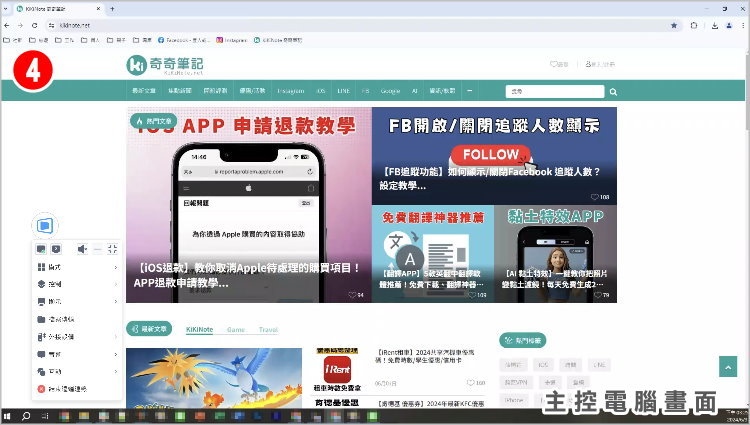
Task: Open the Pokemon birds article thumbnail
Action: [x=214, y=378]
